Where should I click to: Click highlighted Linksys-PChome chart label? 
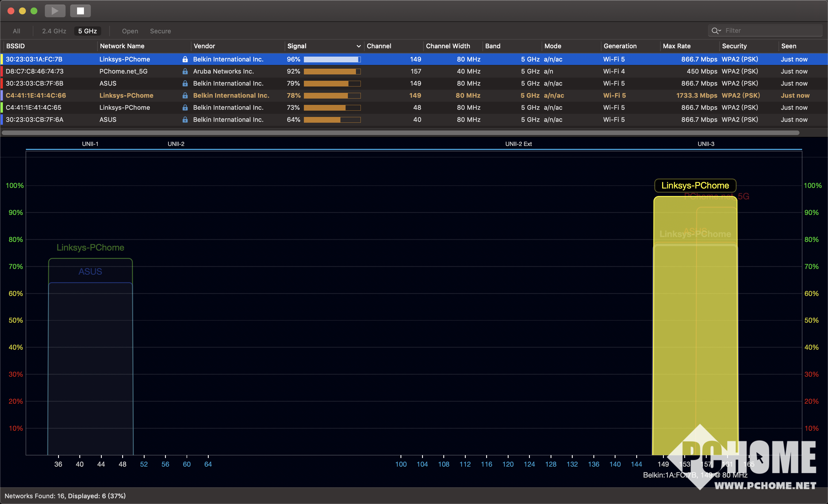click(695, 186)
